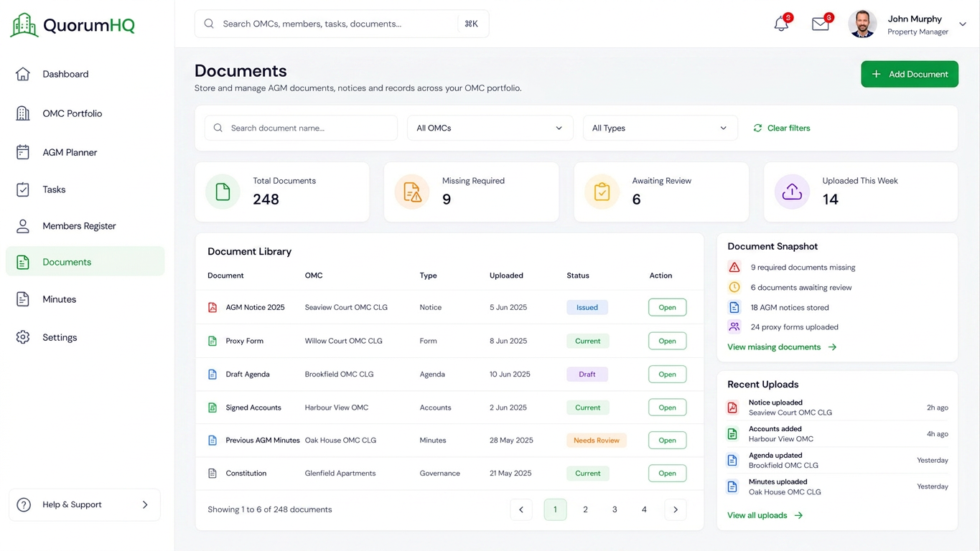Click the Dashboard home icon
Viewport: 980px width, 551px height.
(x=23, y=74)
